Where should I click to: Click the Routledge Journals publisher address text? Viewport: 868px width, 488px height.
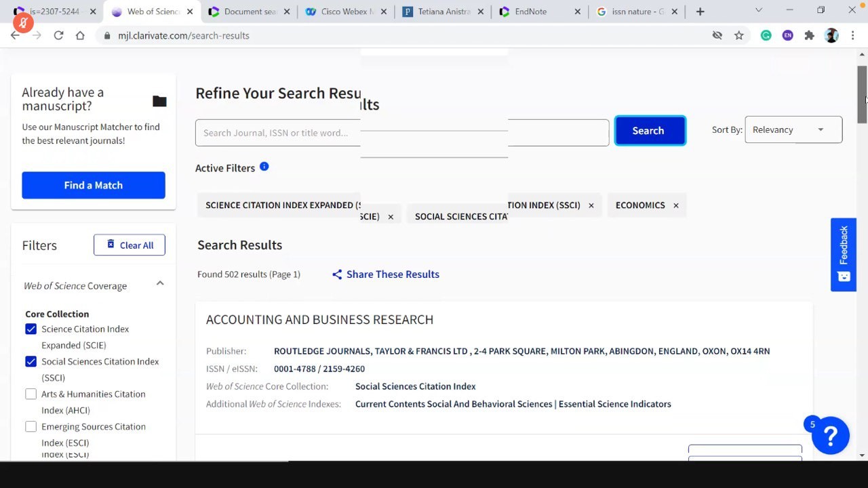click(521, 351)
